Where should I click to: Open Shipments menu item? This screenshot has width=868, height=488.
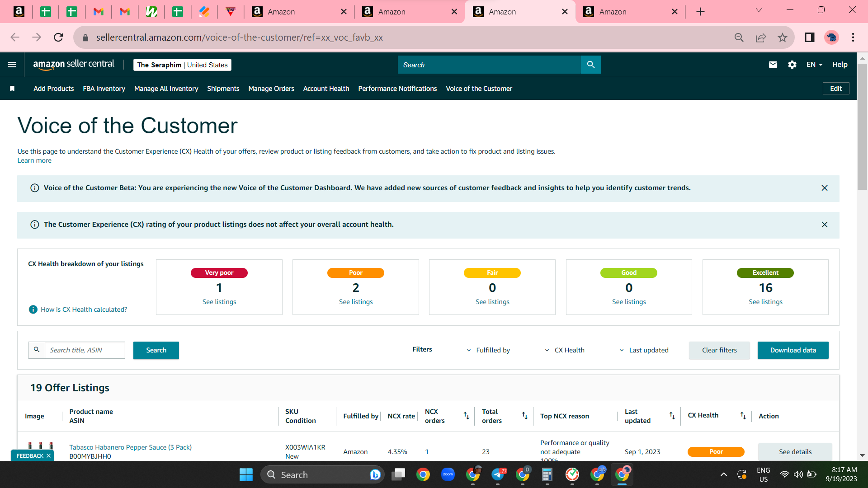click(223, 89)
